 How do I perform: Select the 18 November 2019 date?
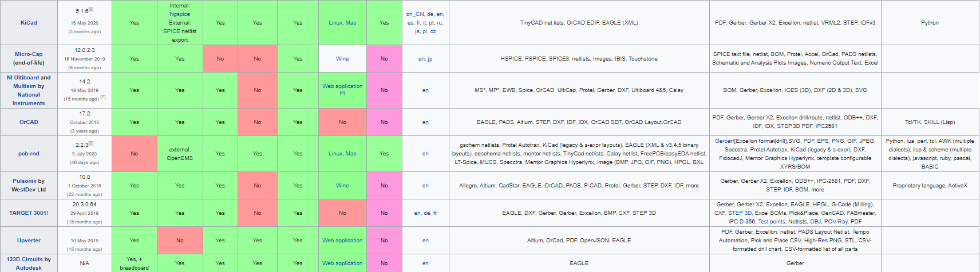85,59
